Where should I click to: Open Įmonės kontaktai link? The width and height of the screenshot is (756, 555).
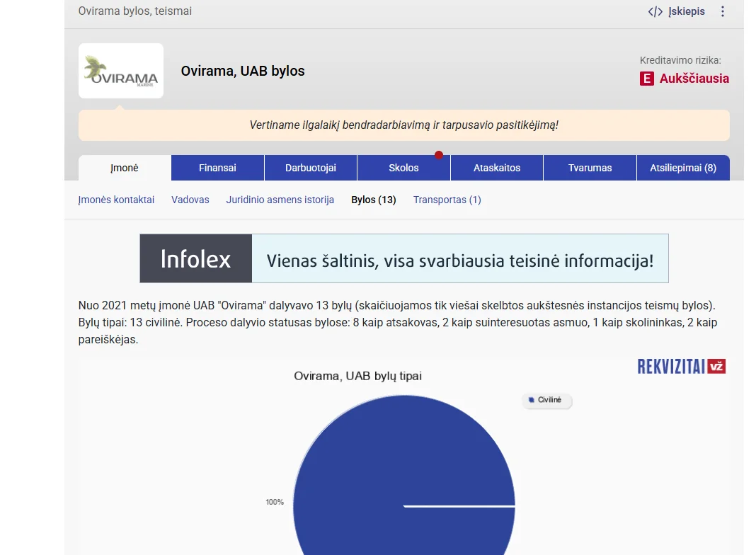[x=116, y=200]
